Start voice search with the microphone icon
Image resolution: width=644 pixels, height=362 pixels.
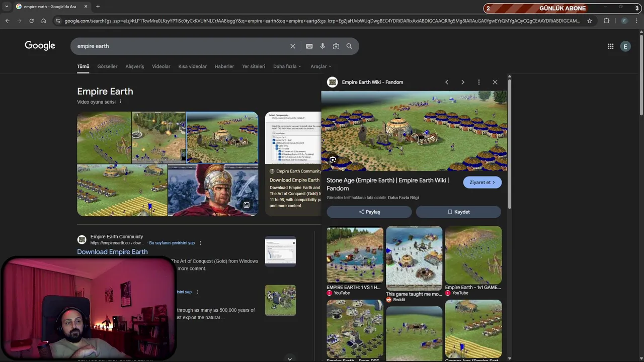323,46
